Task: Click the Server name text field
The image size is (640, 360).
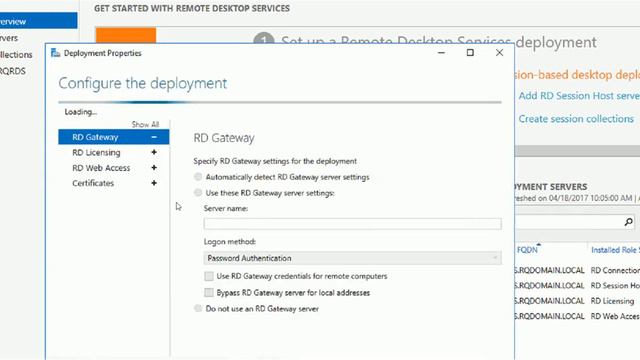Action: (353, 224)
